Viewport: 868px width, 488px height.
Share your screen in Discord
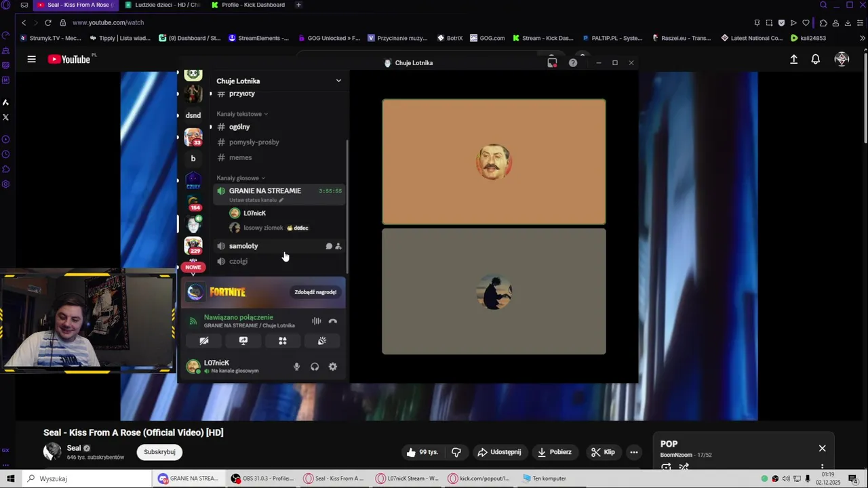tap(243, 341)
